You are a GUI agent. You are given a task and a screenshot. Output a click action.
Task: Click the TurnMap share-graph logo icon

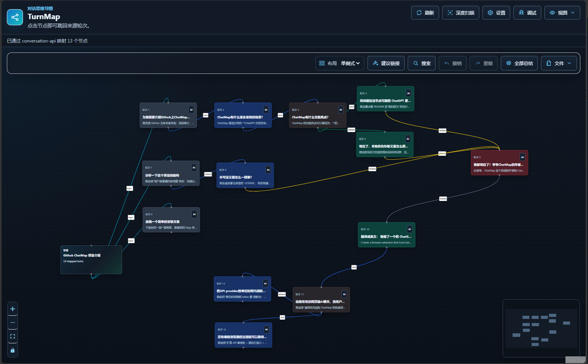coord(15,17)
